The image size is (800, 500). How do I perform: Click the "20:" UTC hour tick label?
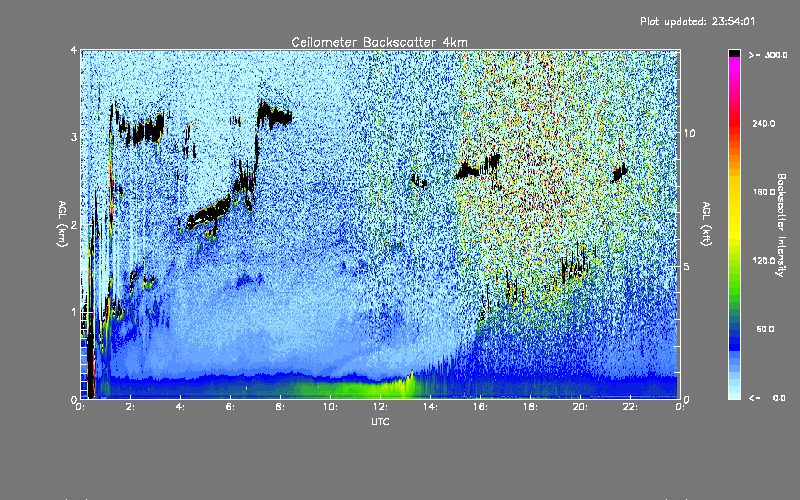[x=580, y=407]
